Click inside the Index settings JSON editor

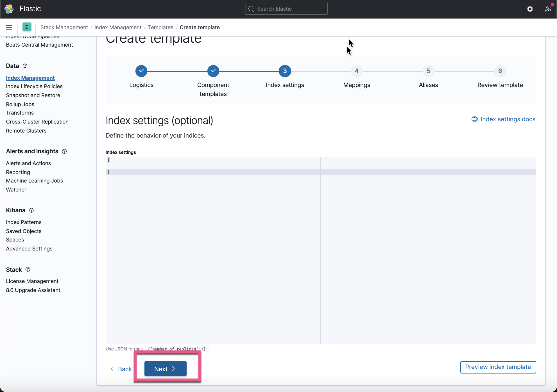click(x=197, y=166)
